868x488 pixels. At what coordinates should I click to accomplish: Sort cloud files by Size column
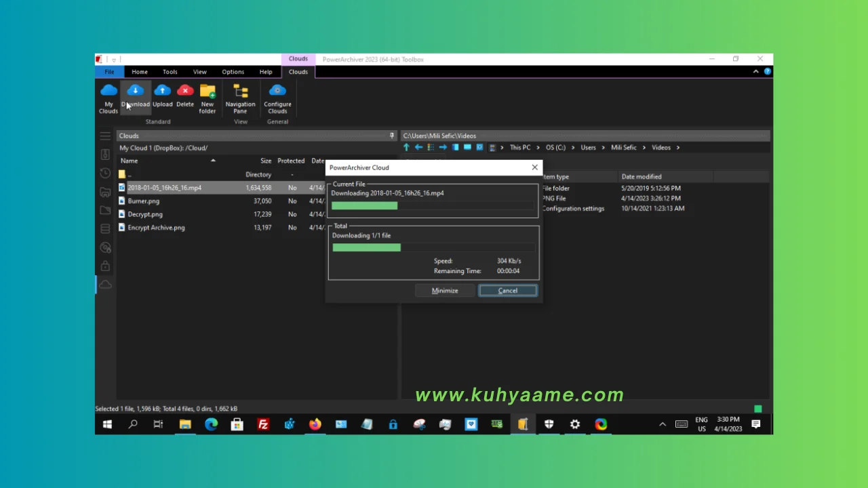coord(266,161)
